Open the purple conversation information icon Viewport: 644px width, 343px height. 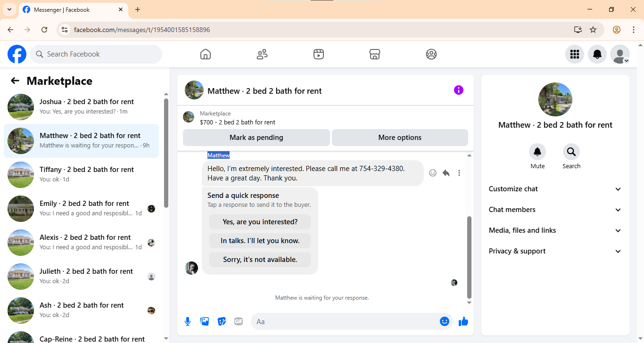pyautogui.click(x=459, y=90)
